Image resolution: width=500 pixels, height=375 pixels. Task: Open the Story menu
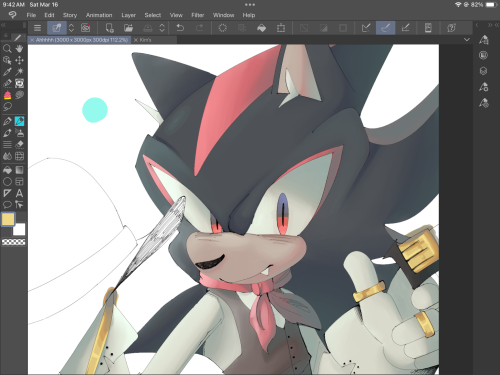coord(70,15)
